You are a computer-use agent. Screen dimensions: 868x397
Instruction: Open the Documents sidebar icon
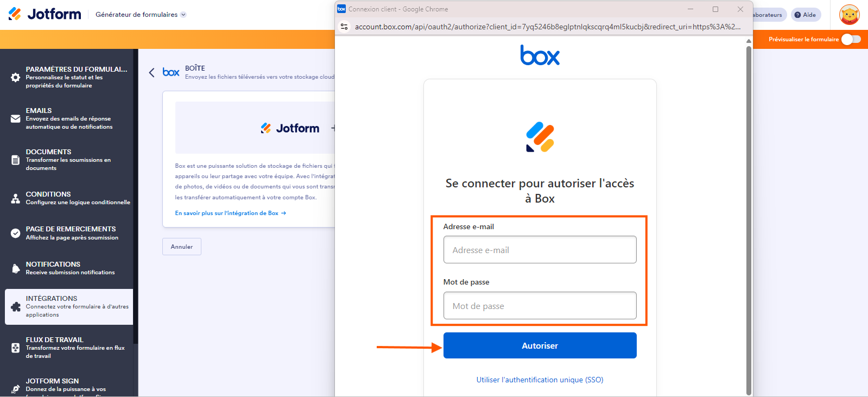point(16,160)
